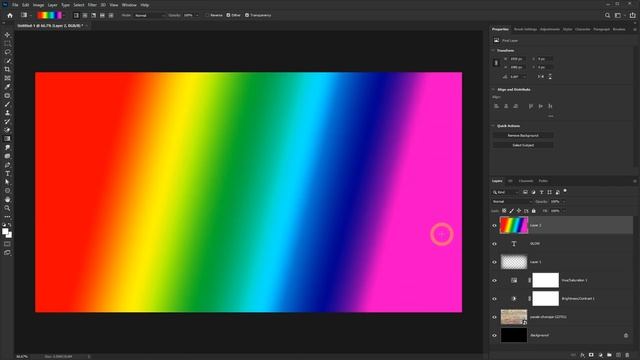
Task: Select the Brush tool
Action: [7, 104]
